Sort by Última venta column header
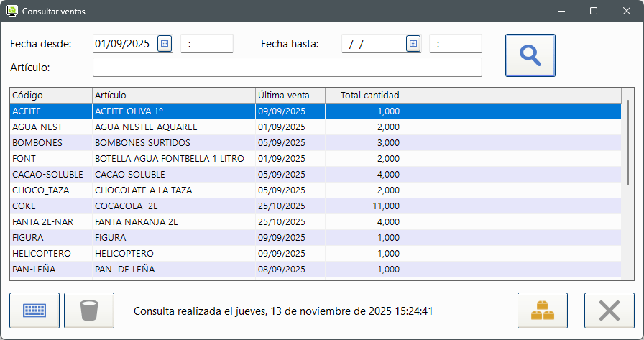The width and height of the screenshot is (644, 340). tap(290, 96)
